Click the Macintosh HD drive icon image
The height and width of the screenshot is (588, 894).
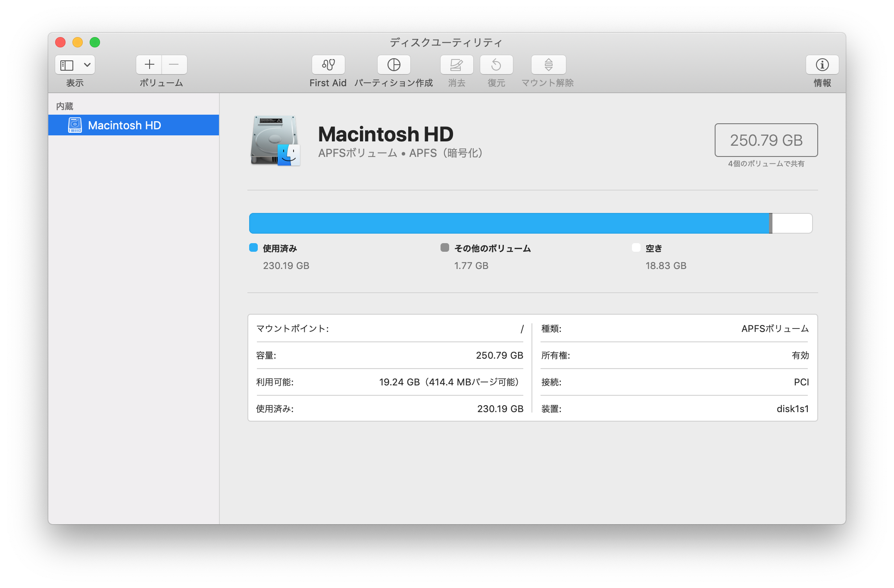click(275, 140)
